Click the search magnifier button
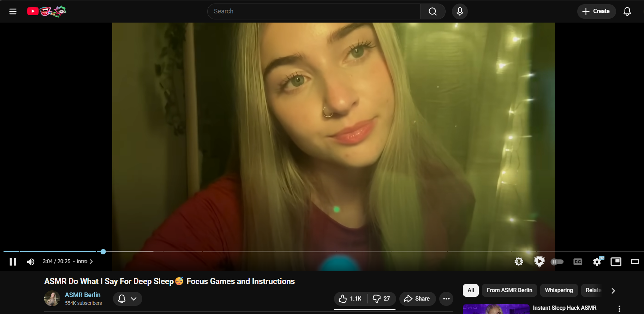 pos(433,11)
